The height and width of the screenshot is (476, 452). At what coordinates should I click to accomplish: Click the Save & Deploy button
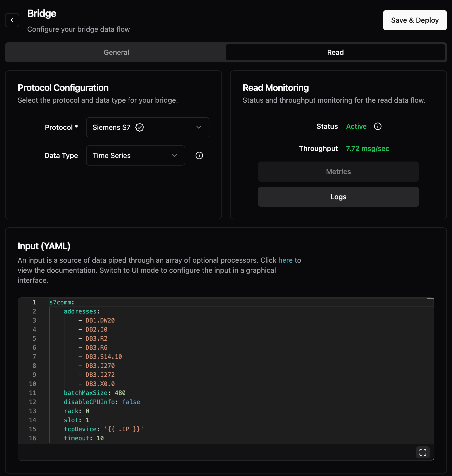(x=415, y=20)
